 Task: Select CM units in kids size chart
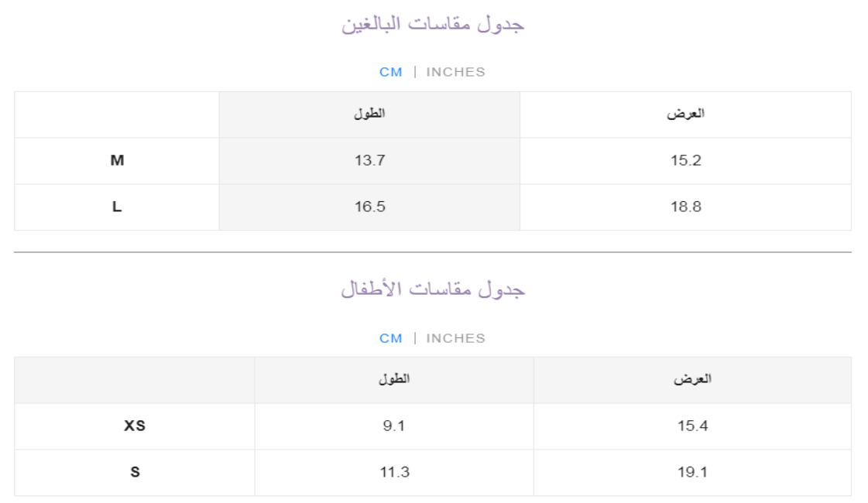(391, 338)
